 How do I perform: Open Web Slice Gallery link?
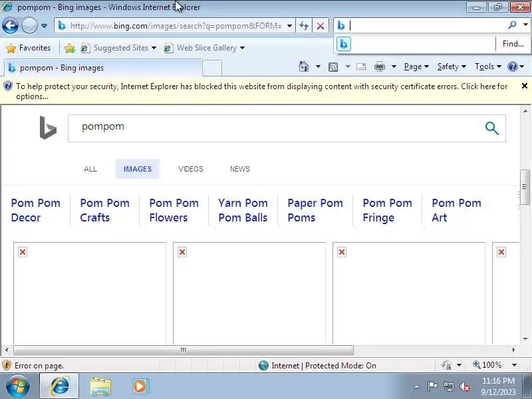204,48
